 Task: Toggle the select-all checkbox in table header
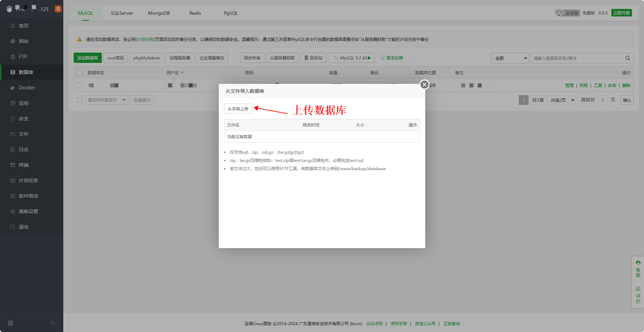(x=79, y=73)
